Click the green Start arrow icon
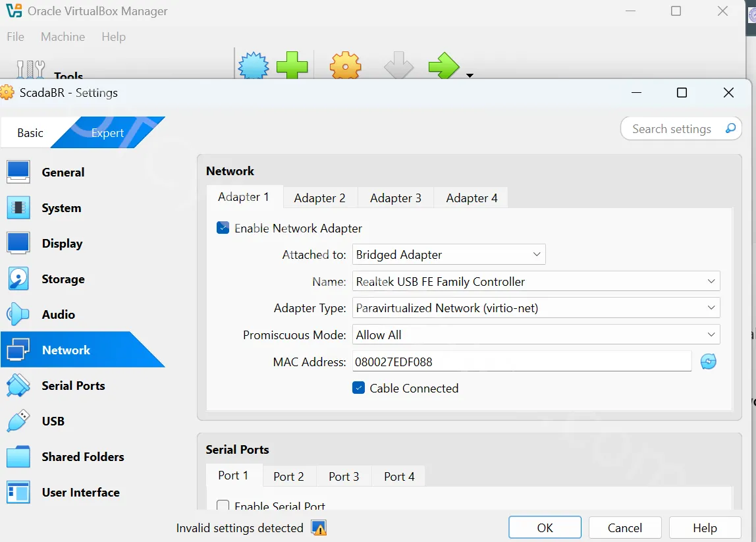Image resolution: width=756 pixels, height=542 pixels. click(444, 66)
